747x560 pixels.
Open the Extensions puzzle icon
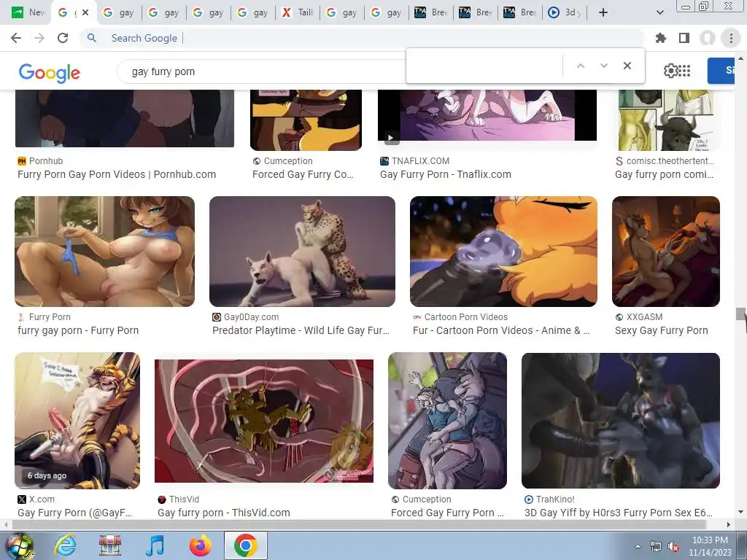[661, 38]
